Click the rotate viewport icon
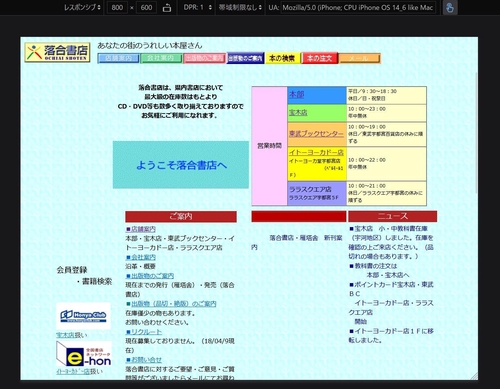The width and height of the screenshot is (500, 389). [x=167, y=8]
